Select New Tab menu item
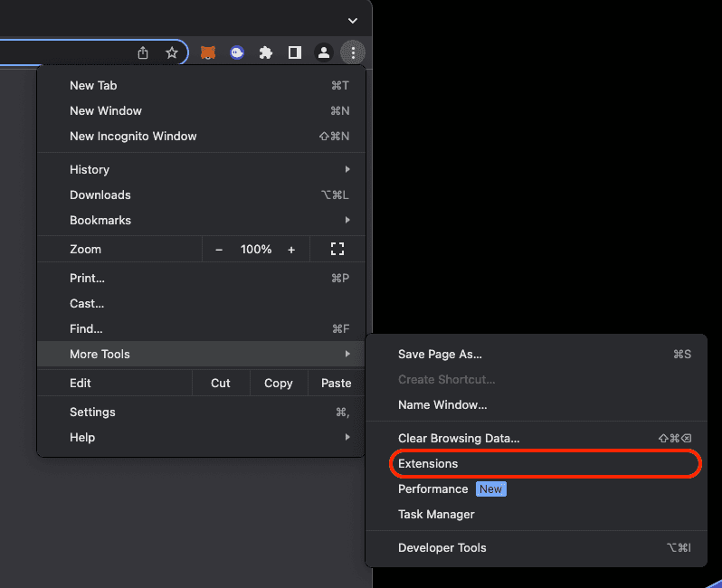 click(x=201, y=86)
